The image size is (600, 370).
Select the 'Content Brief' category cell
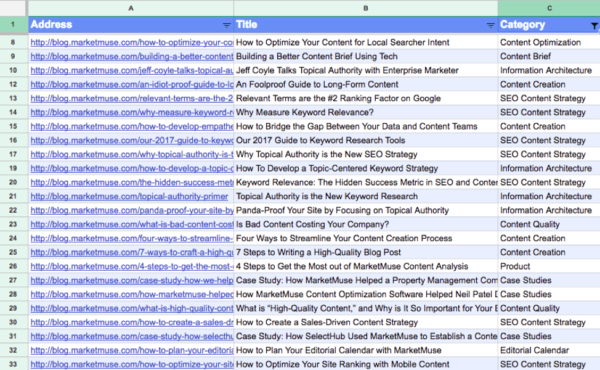point(549,57)
